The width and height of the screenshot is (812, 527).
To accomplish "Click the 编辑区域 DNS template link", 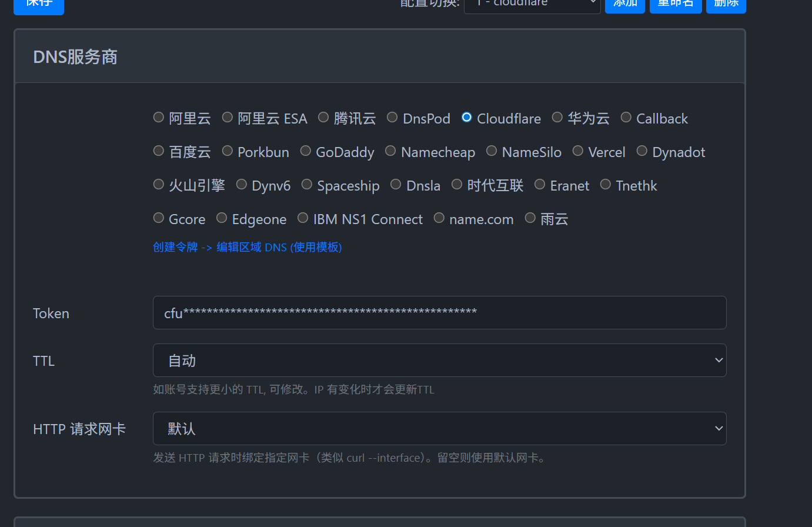I will [x=257, y=247].
